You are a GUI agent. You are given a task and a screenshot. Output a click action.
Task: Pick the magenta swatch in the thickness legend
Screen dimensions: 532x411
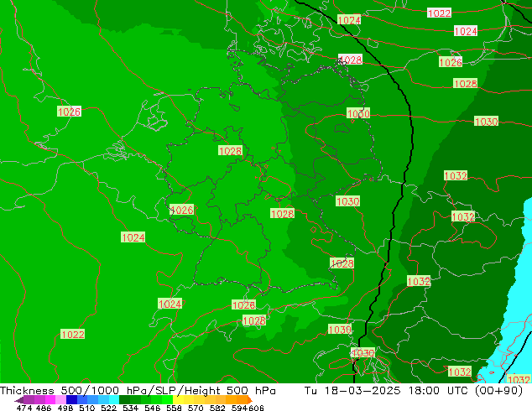pos(50,400)
